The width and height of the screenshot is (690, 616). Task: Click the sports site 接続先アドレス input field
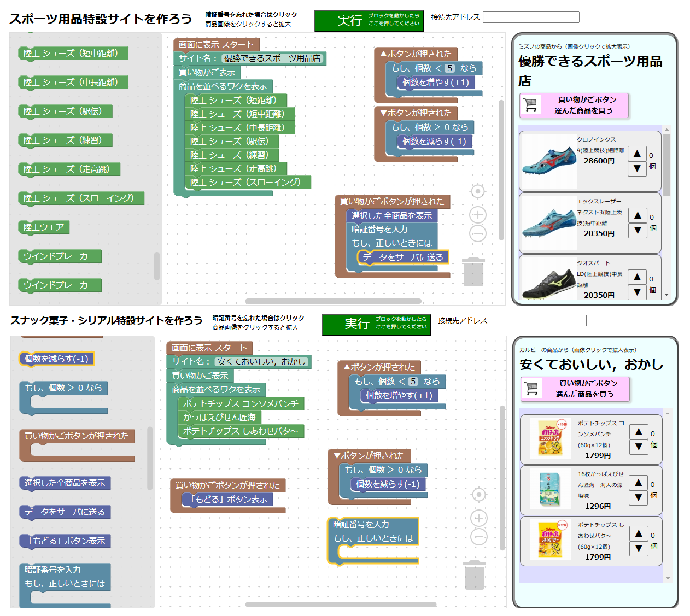(x=531, y=17)
